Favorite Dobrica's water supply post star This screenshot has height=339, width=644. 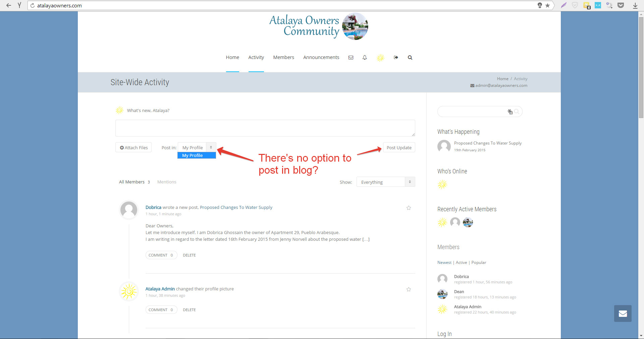click(x=409, y=208)
